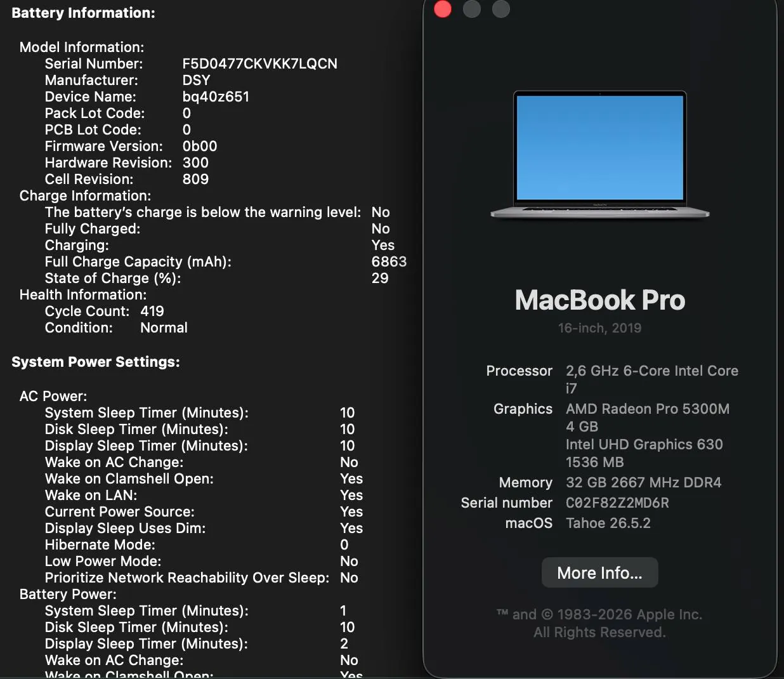The image size is (784, 679).
Task: Click the manufacturer value DSY
Action: [x=196, y=80]
